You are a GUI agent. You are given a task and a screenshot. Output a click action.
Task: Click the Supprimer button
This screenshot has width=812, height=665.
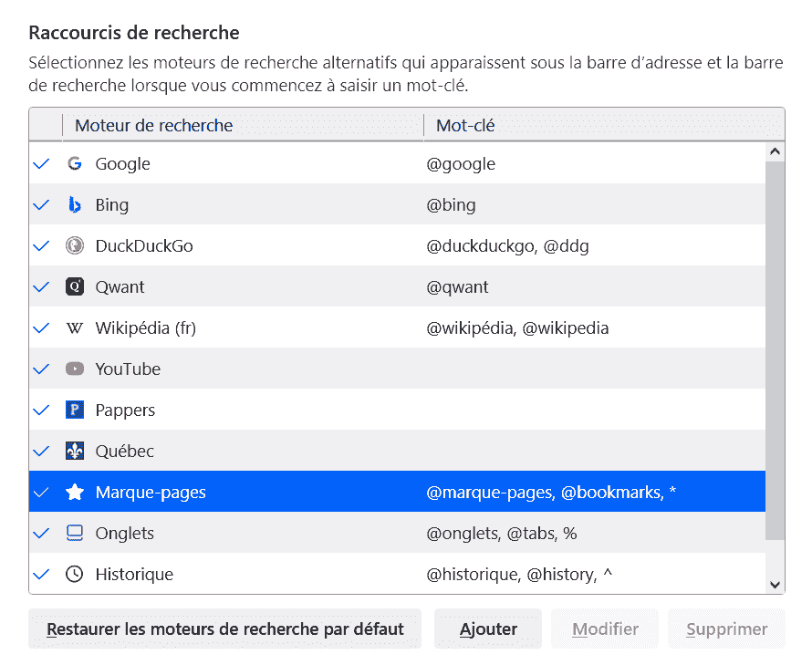click(726, 629)
